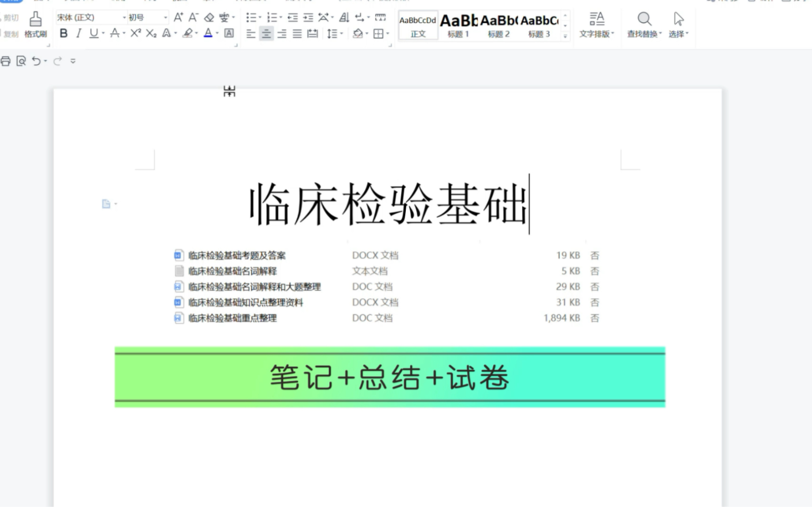
Task: Apply character border boxed A icon
Action: (x=229, y=34)
